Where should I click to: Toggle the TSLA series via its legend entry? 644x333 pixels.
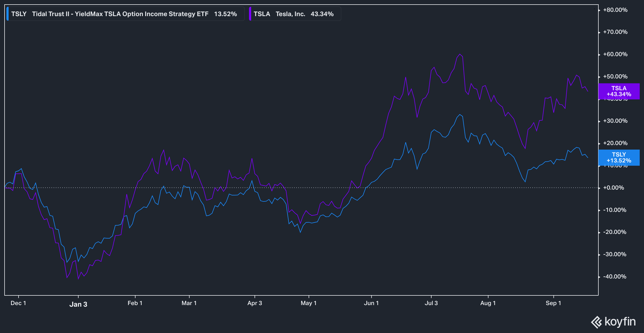(x=295, y=14)
